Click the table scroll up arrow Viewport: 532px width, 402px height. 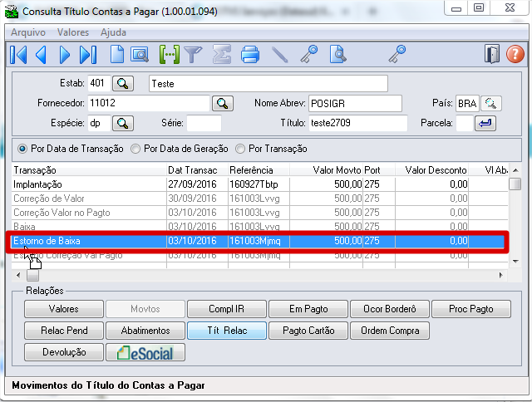pos(515,170)
